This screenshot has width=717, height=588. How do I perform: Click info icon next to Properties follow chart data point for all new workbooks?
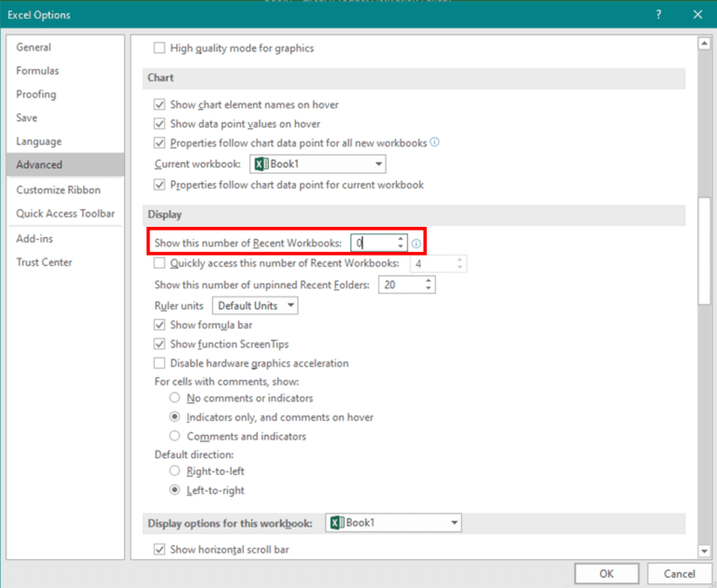click(435, 142)
